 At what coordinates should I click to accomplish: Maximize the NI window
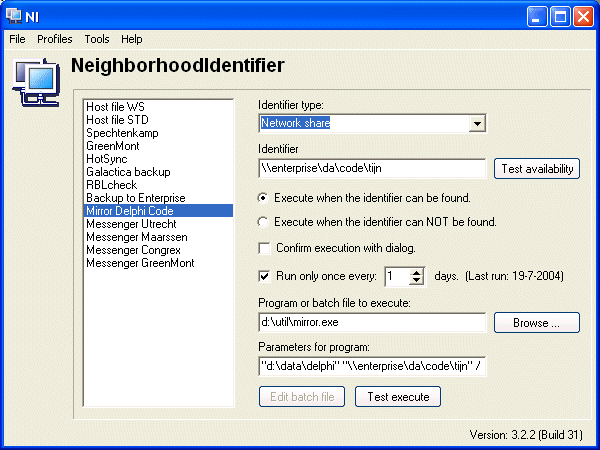point(560,17)
